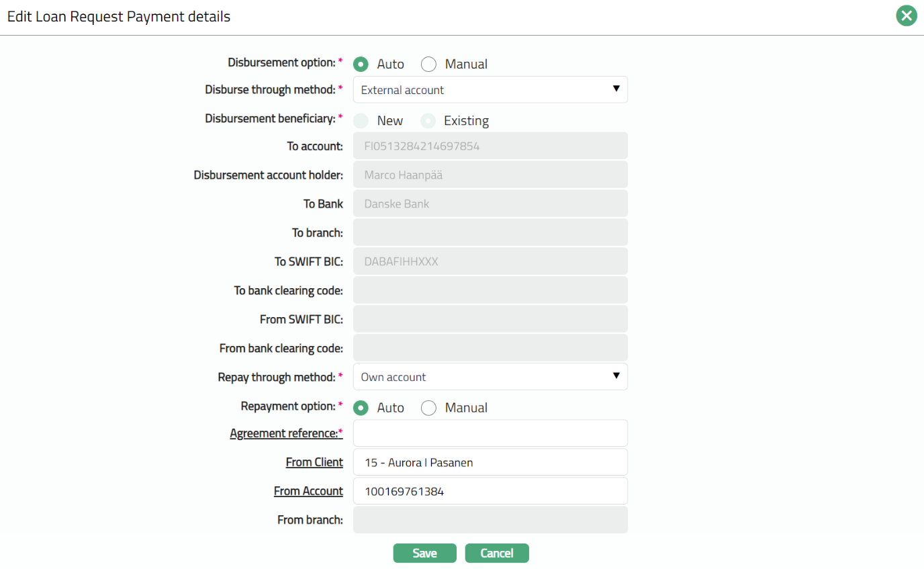The image size is (924, 569).
Task: Focus the Agreement reference input
Action: [490, 433]
